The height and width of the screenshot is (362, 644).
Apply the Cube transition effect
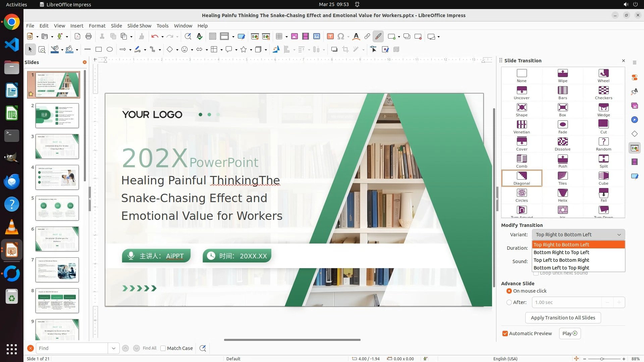click(x=603, y=176)
